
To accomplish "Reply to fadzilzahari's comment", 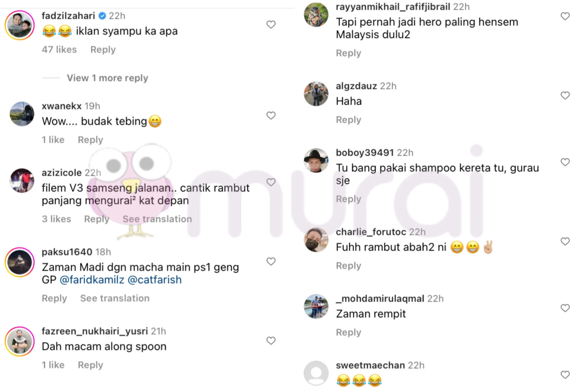I will click(103, 50).
